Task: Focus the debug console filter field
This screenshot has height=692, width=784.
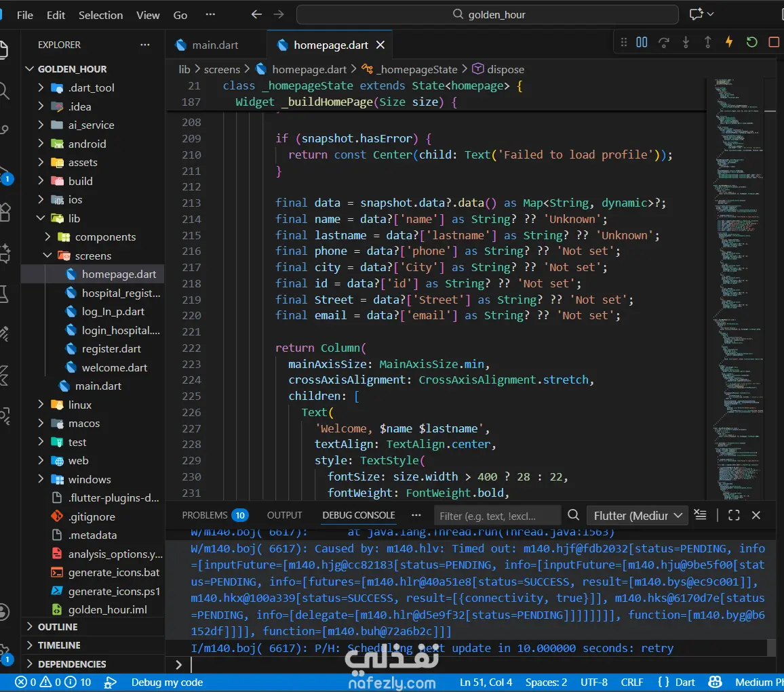Action: (x=496, y=516)
